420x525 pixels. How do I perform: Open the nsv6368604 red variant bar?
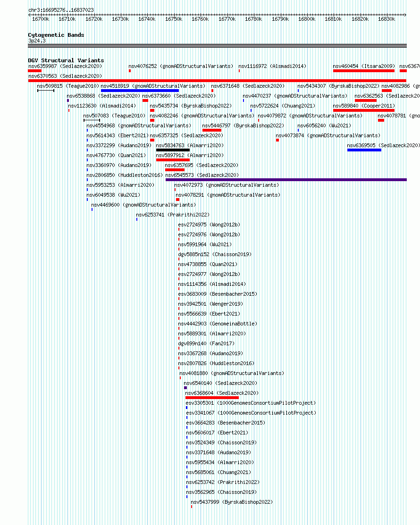tap(212, 398)
